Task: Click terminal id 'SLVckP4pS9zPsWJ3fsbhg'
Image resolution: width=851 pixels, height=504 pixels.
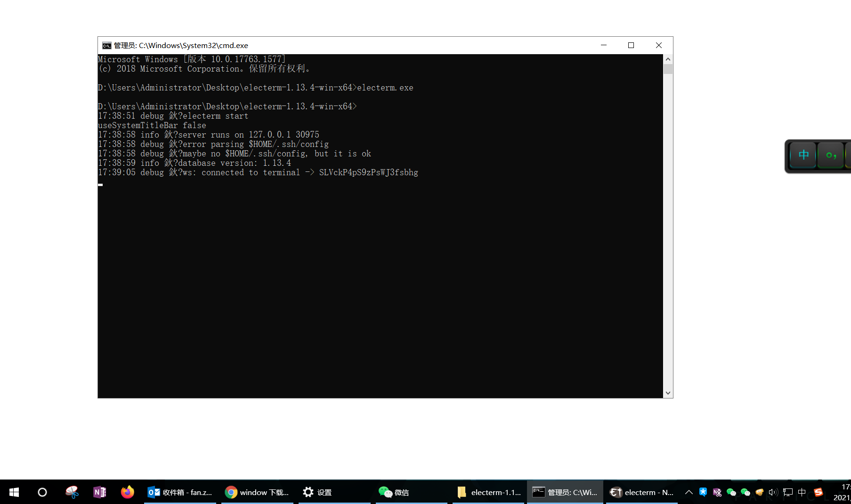Action: tap(369, 172)
